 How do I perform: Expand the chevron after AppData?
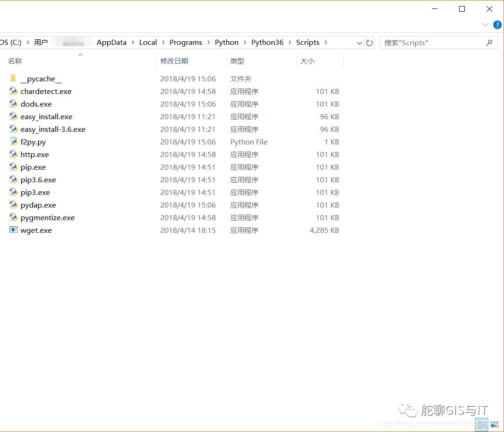pos(133,43)
